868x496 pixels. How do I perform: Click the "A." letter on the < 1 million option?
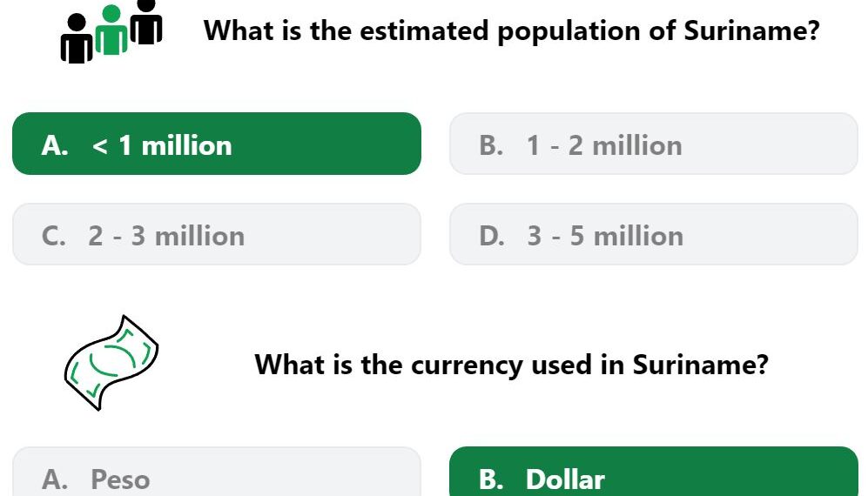pyautogui.click(x=55, y=145)
